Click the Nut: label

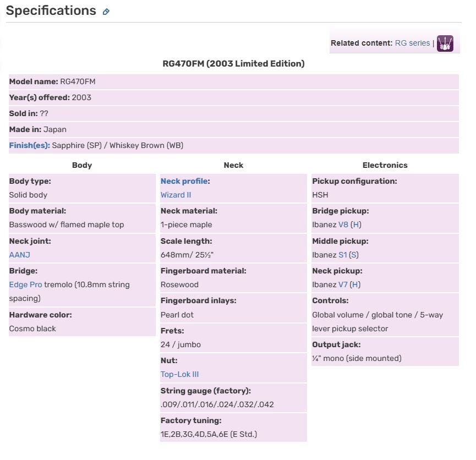[169, 360]
